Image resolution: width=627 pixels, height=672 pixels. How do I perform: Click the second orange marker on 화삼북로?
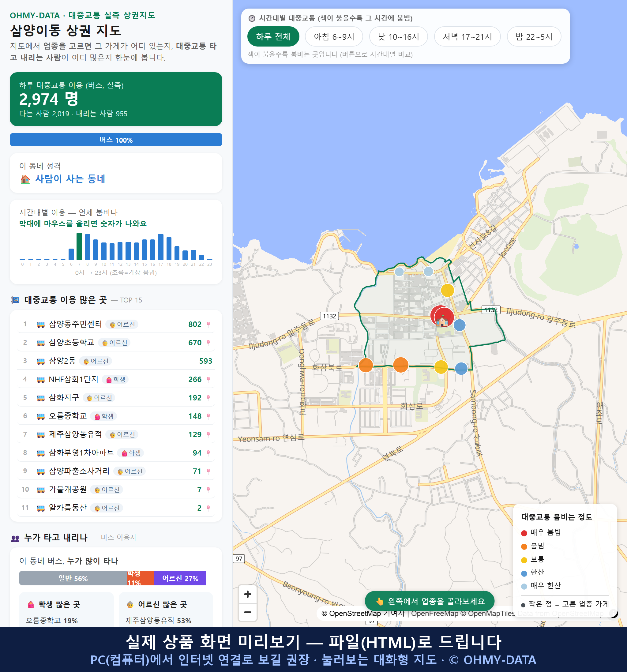(401, 365)
